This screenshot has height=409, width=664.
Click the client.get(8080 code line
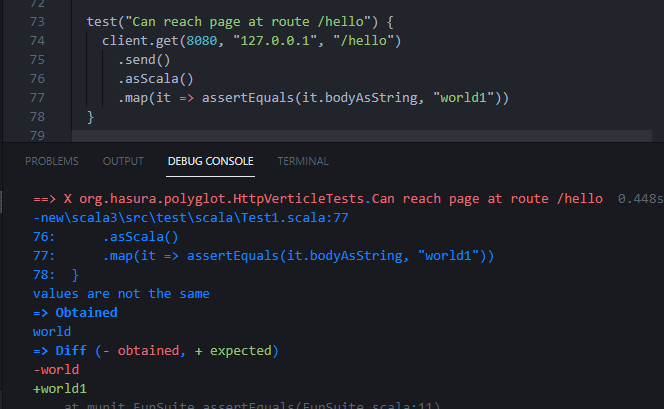click(251, 41)
